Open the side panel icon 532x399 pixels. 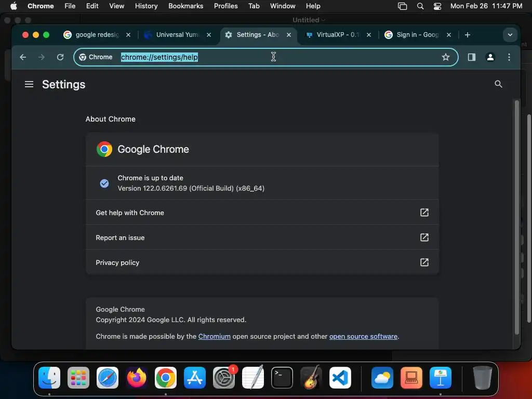click(x=471, y=57)
